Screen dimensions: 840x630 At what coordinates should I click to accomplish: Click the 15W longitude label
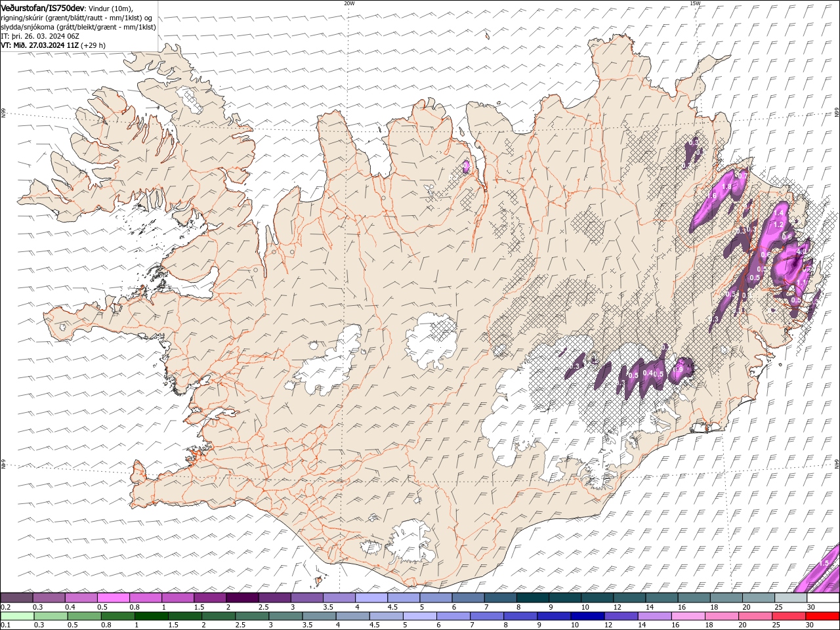coord(695,3)
